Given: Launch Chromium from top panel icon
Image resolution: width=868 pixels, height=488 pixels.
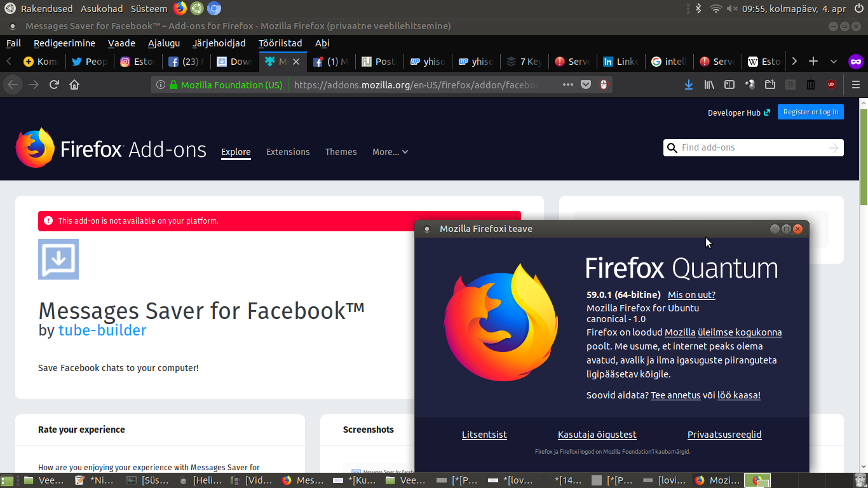Looking at the screenshot, I should tap(214, 8).
